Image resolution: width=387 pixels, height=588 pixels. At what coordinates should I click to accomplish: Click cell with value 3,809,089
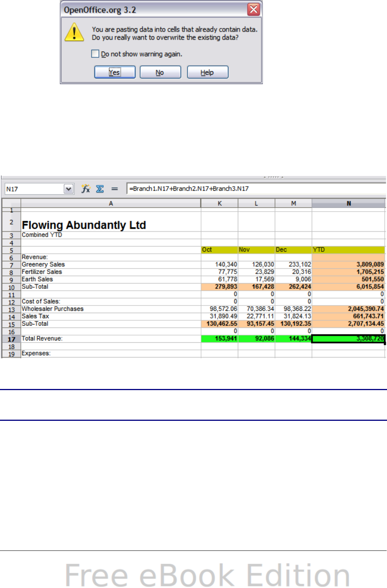tap(348, 265)
